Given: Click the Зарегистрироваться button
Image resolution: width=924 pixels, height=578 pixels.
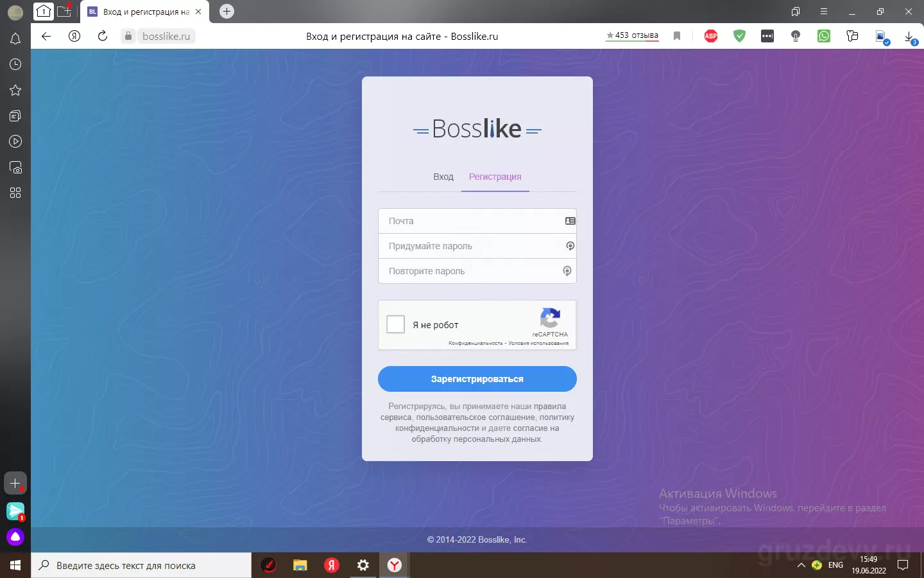Looking at the screenshot, I should tap(477, 379).
